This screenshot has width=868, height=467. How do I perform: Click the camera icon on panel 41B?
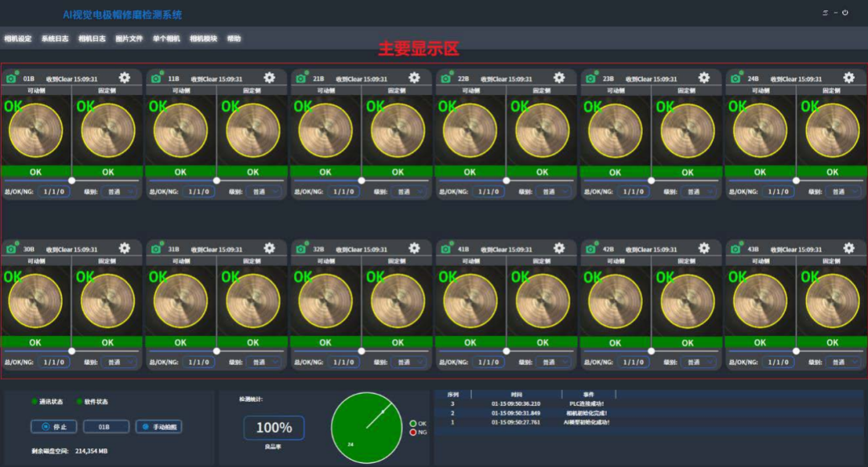tap(445, 249)
